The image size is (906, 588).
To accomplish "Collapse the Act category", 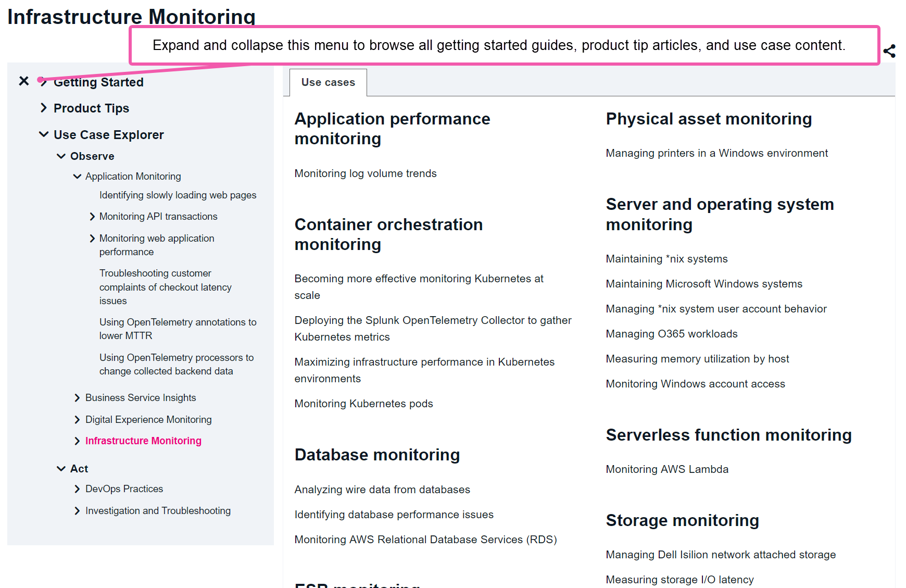I will (61, 468).
